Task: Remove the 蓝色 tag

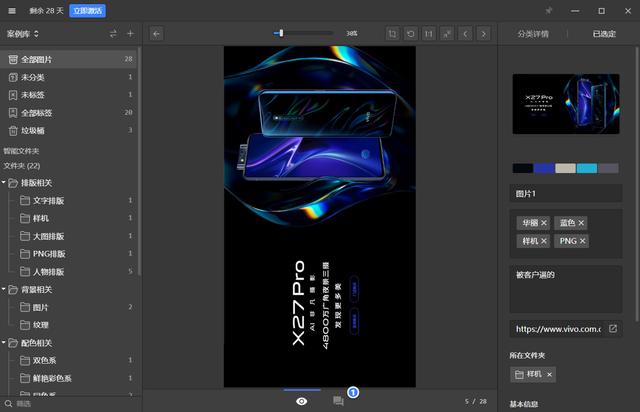Action: [581, 223]
